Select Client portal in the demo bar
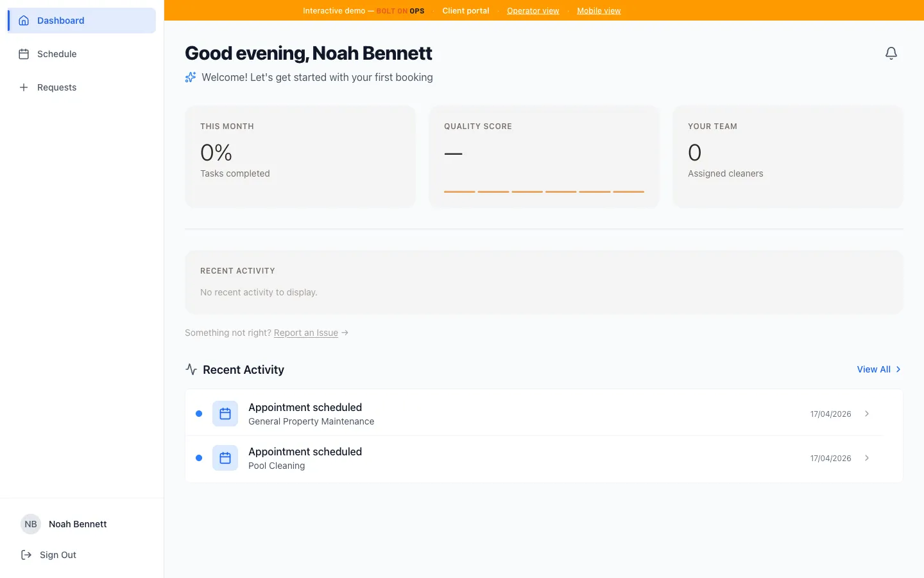924x578 pixels. [x=466, y=10]
